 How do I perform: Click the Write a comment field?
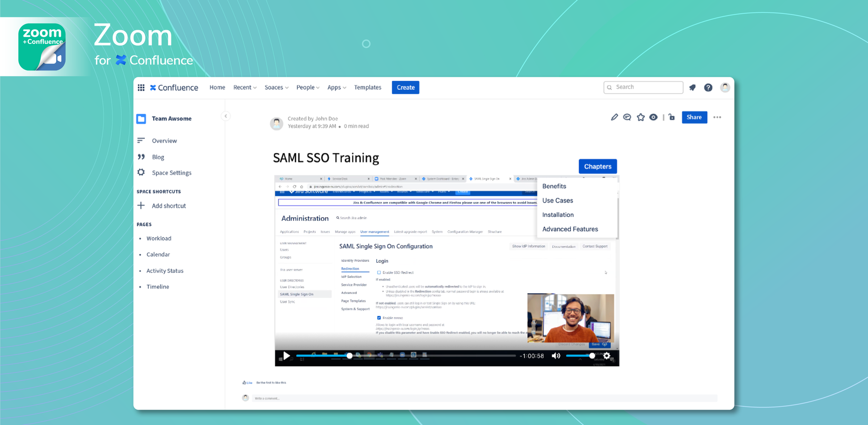tap(484, 398)
